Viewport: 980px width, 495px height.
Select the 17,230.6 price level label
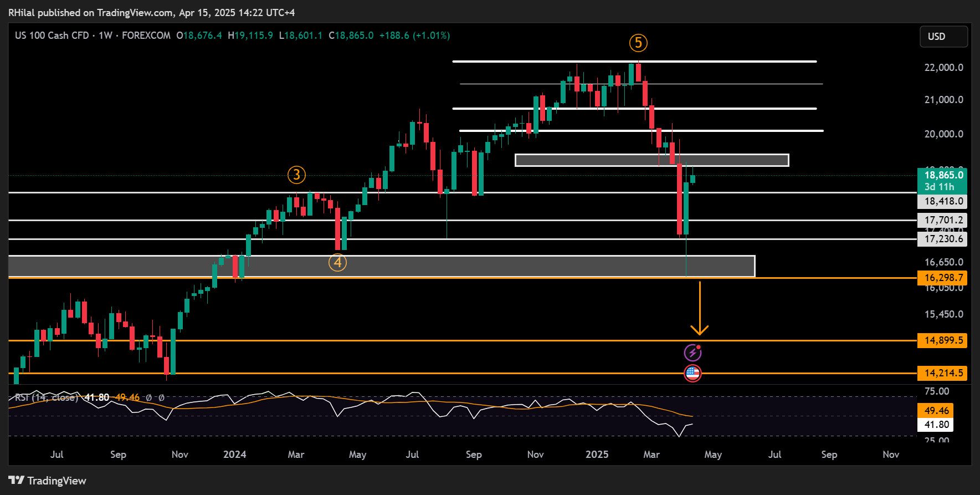(942, 239)
